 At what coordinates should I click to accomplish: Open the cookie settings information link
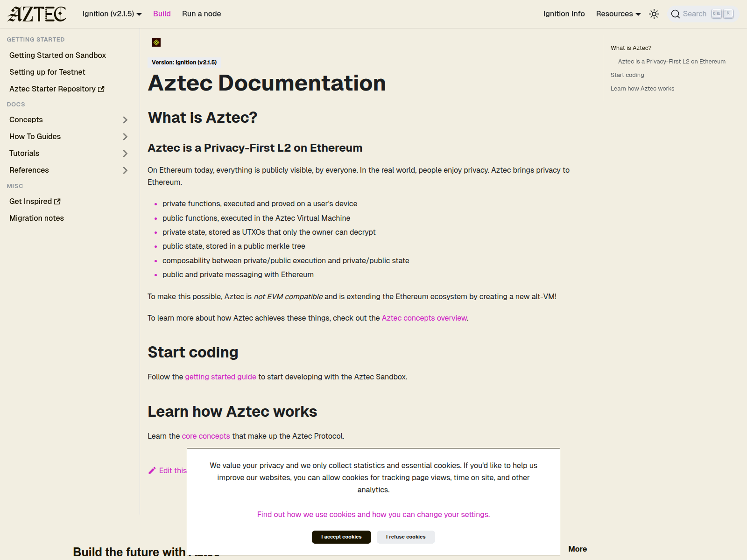point(373,514)
